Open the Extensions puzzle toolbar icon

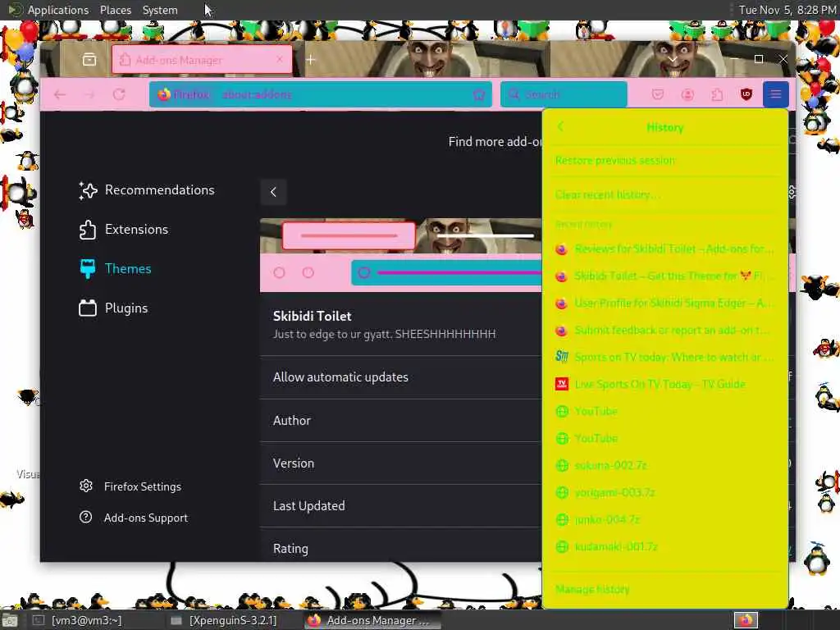click(x=717, y=95)
